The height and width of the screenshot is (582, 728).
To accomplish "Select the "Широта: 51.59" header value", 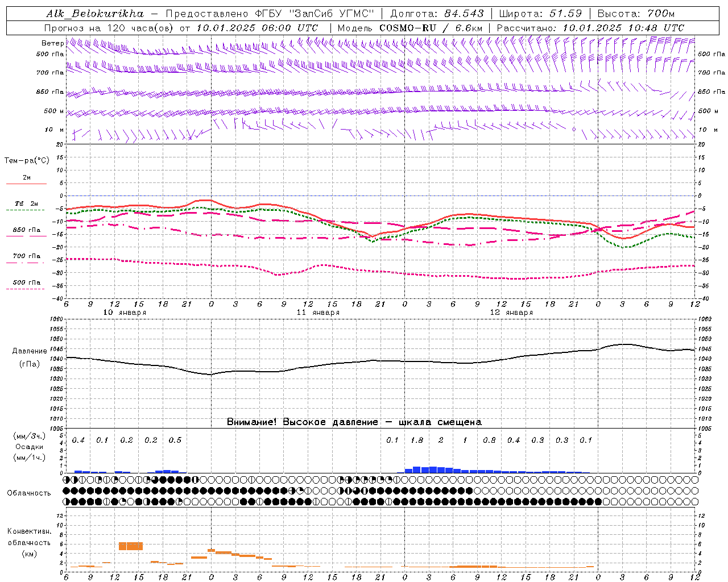I will click(540, 14).
